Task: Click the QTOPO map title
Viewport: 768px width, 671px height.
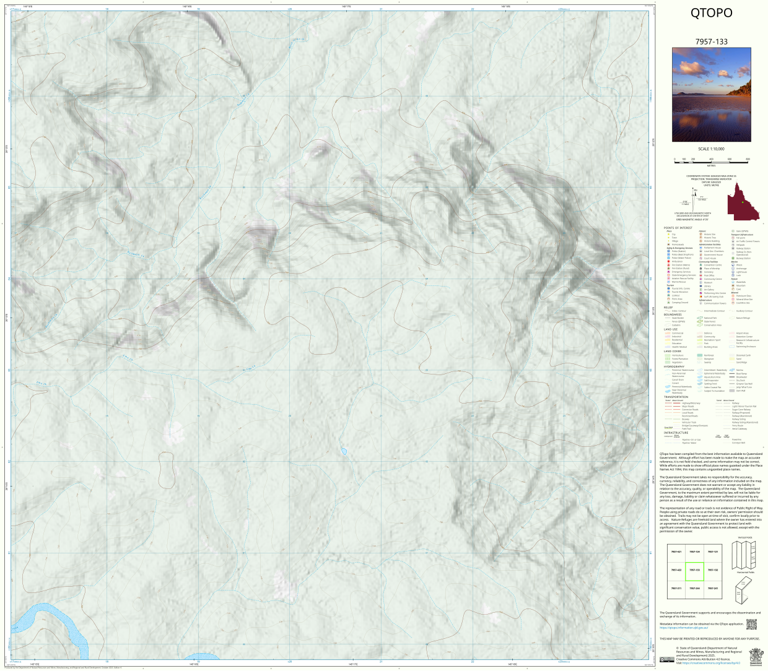Action: [711, 13]
